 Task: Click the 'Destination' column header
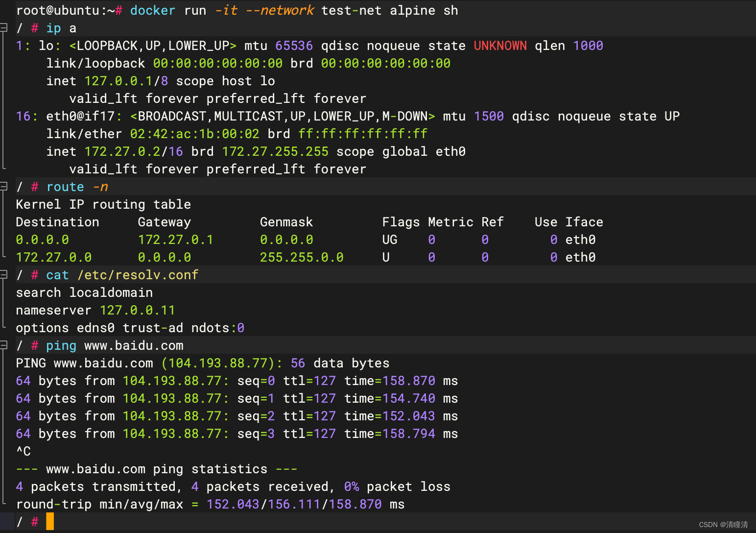(x=57, y=222)
